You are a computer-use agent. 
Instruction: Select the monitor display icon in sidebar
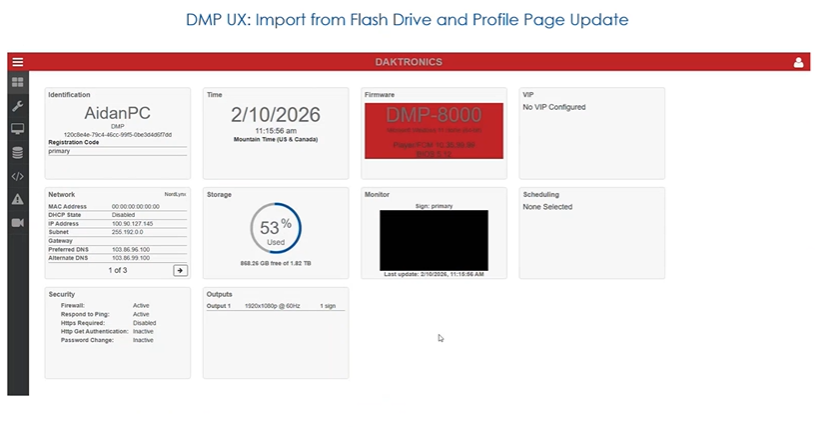(18, 129)
